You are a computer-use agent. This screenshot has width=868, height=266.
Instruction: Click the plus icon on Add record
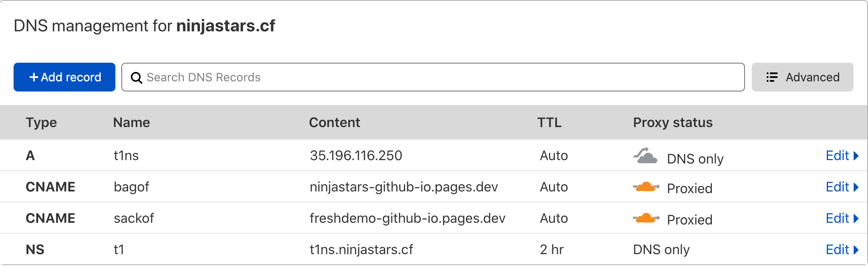coord(34,77)
